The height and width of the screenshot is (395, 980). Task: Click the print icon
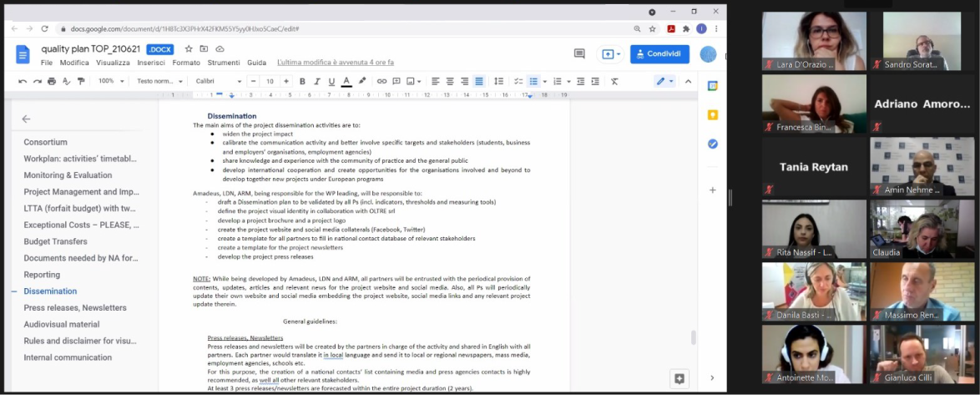(52, 81)
